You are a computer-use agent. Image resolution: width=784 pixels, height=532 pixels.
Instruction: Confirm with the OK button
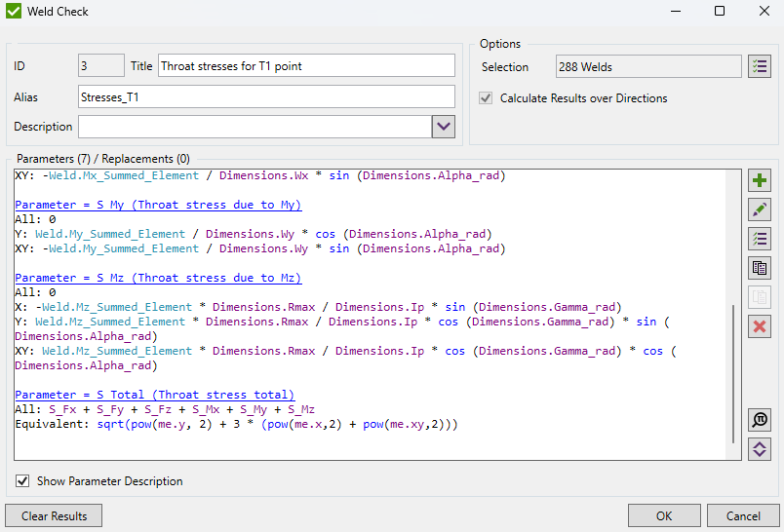pyautogui.click(x=664, y=515)
